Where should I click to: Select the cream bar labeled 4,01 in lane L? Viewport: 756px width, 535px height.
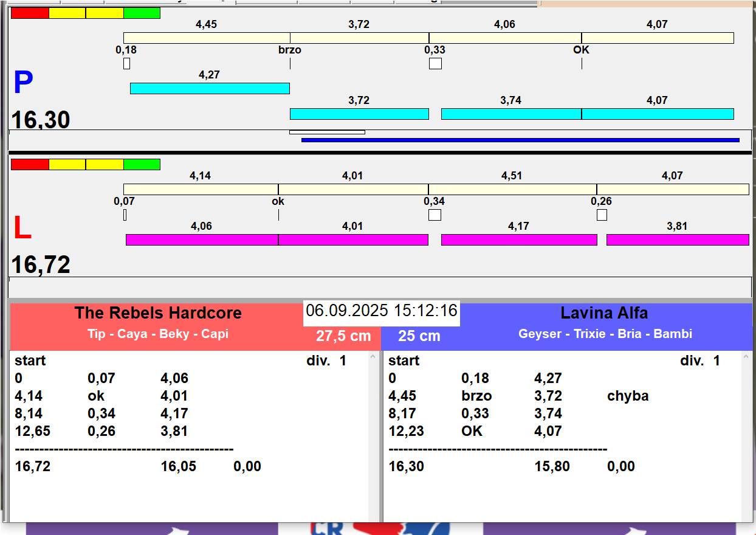pos(353,190)
